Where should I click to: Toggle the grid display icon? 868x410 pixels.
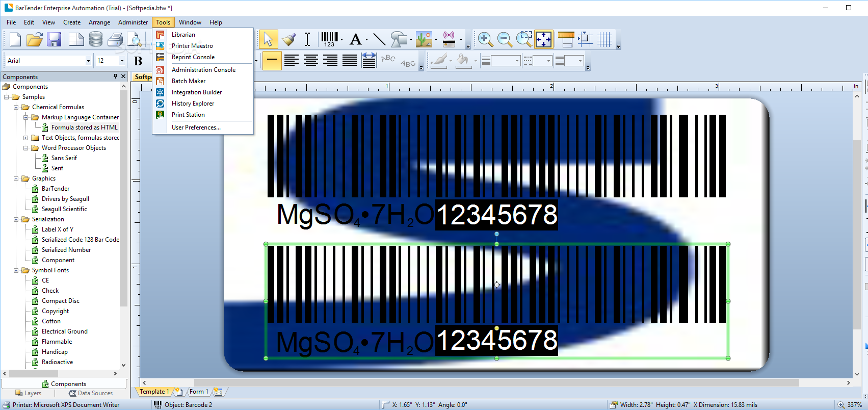click(x=605, y=39)
